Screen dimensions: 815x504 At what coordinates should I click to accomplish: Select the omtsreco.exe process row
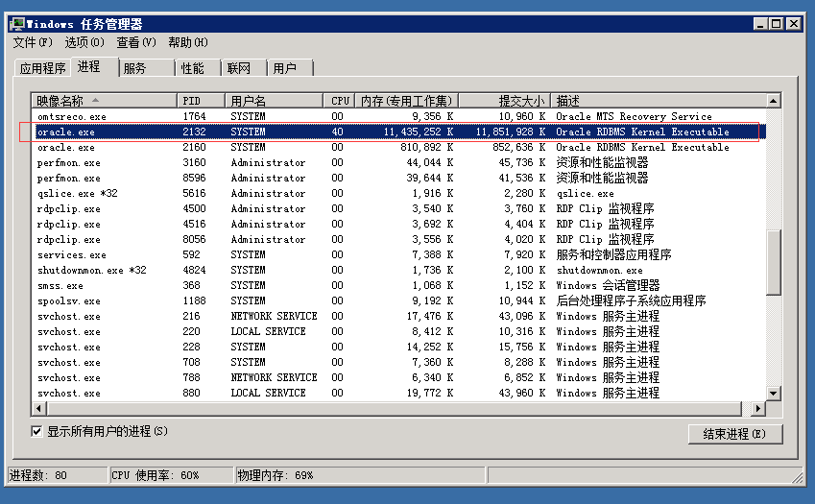[x=398, y=116]
